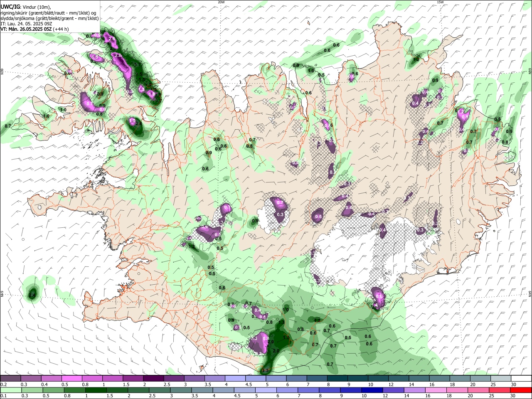Screen dimensions: 532x399
Task: Click the 1.5 swatch in the snow scale
Action: click(x=133, y=379)
